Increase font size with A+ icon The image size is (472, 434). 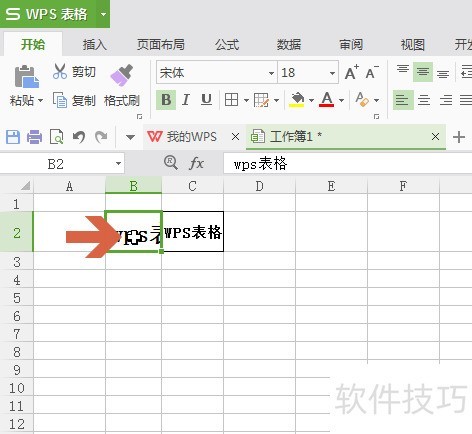coord(352,72)
